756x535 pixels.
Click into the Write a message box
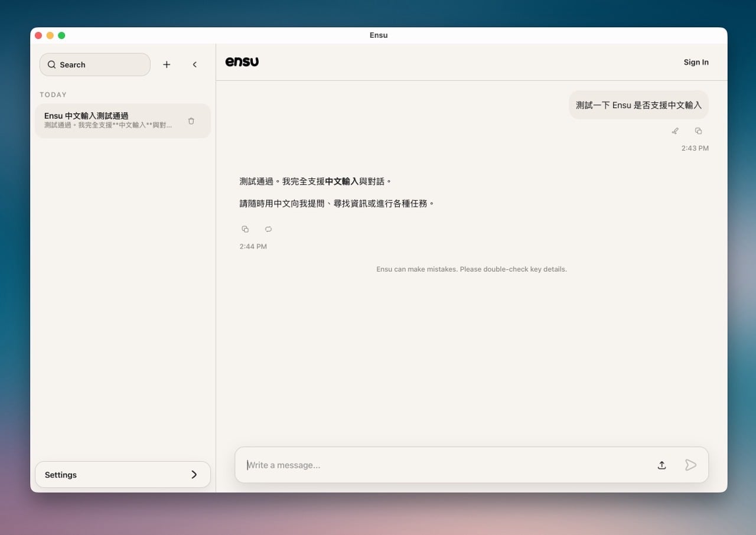(443, 465)
